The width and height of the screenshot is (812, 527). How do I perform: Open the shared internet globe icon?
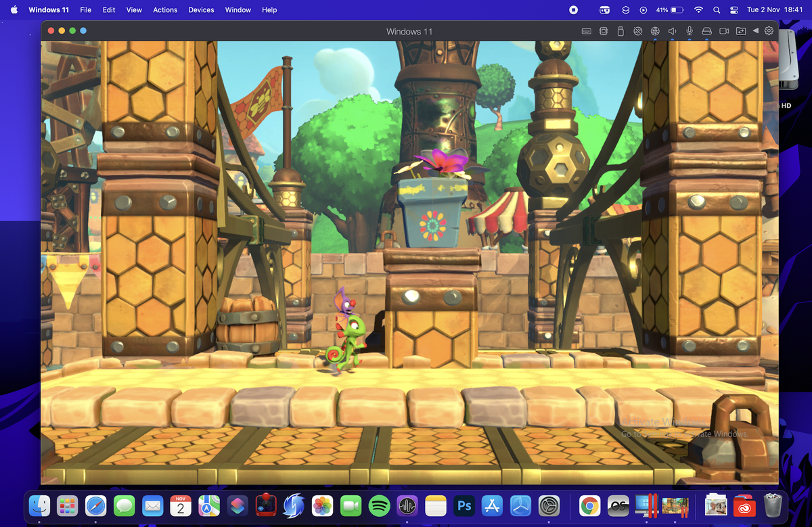(x=655, y=30)
